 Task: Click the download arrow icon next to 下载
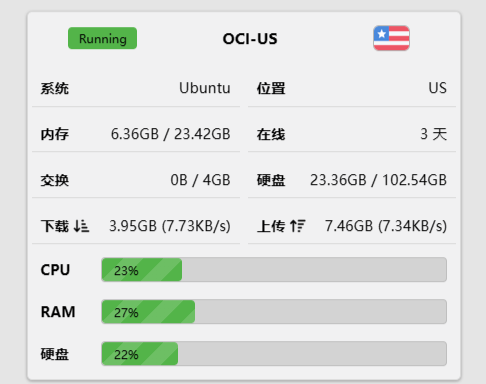coord(81,226)
